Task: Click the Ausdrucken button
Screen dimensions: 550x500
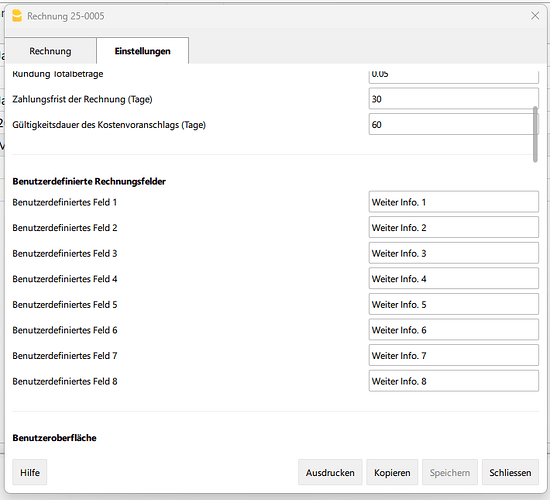Action: click(330, 473)
